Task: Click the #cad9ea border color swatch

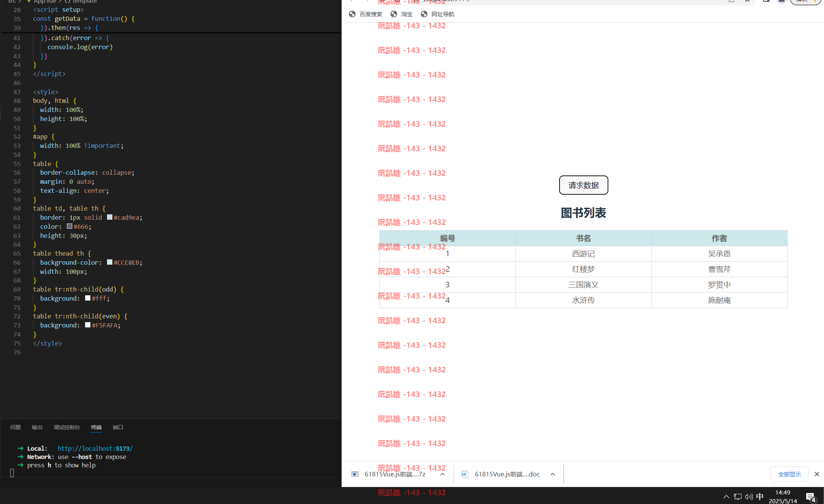Action: click(x=110, y=217)
